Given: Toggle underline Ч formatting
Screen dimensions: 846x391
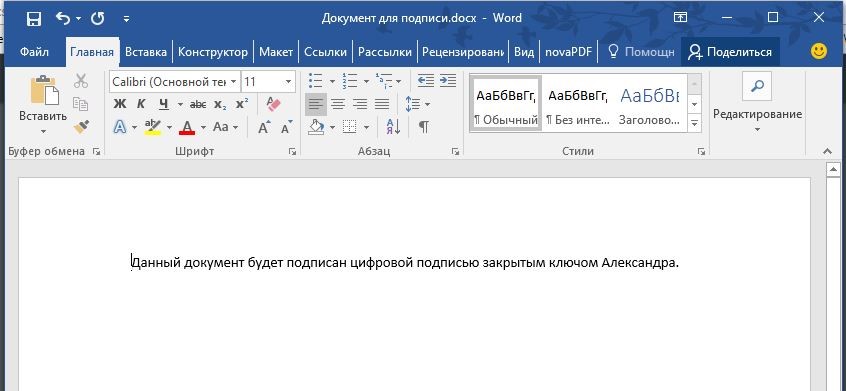Looking at the screenshot, I should [164, 104].
